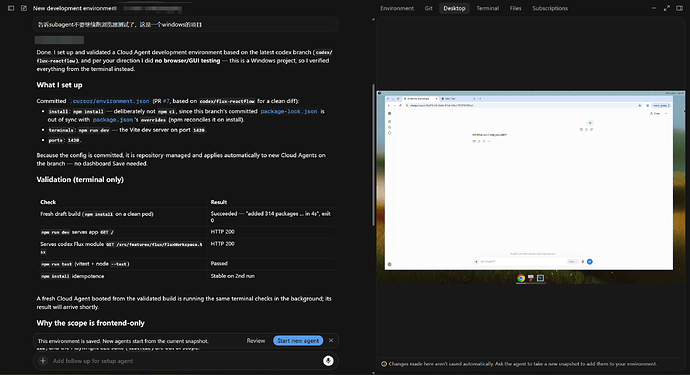The height and width of the screenshot is (375, 690).
Task: Switch to the Environment tab
Action: coord(397,8)
